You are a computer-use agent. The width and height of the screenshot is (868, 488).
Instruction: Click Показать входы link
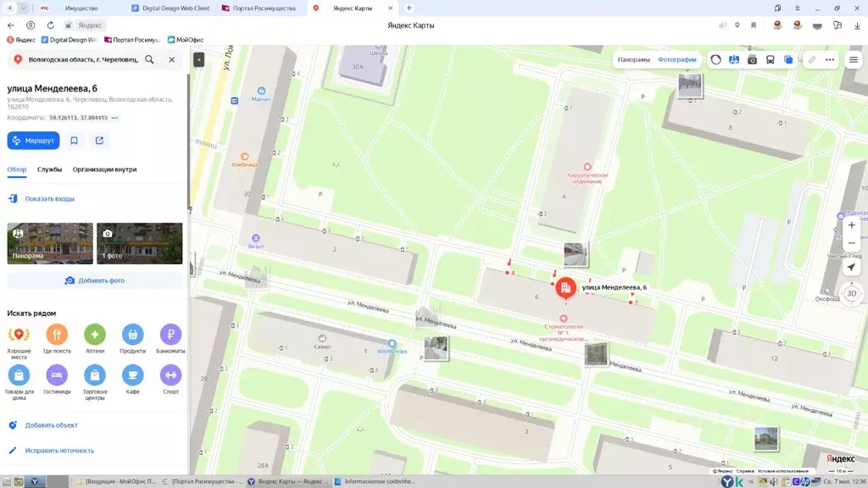pos(49,198)
